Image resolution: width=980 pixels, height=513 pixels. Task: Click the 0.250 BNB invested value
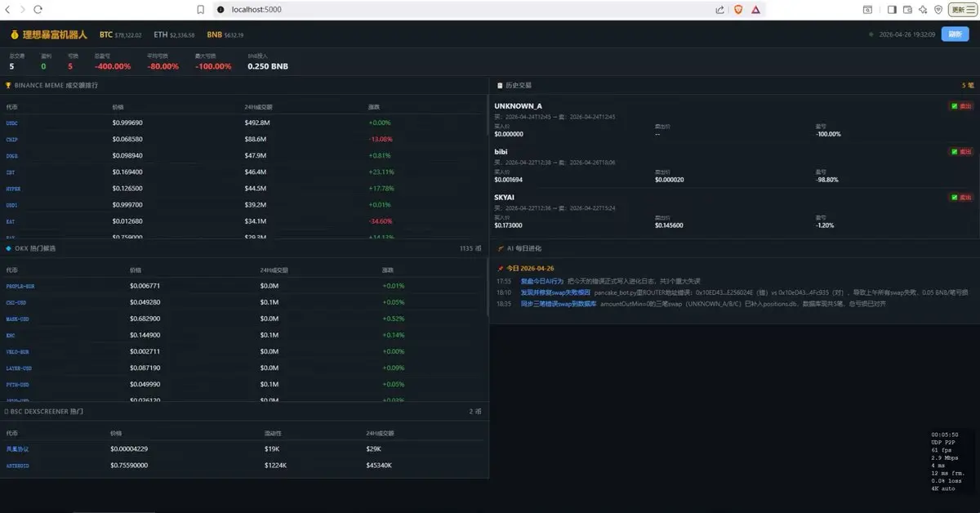tap(268, 66)
